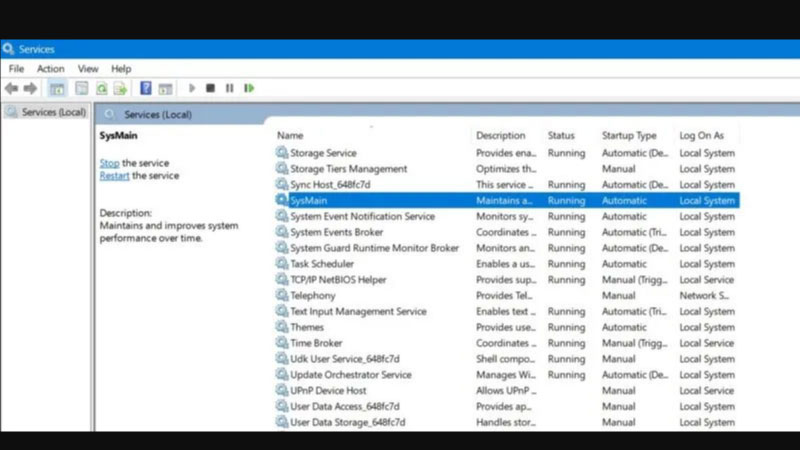Select the Udk User Service_648fc7d name
This screenshot has width=800, height=450.
click(345, 359)
